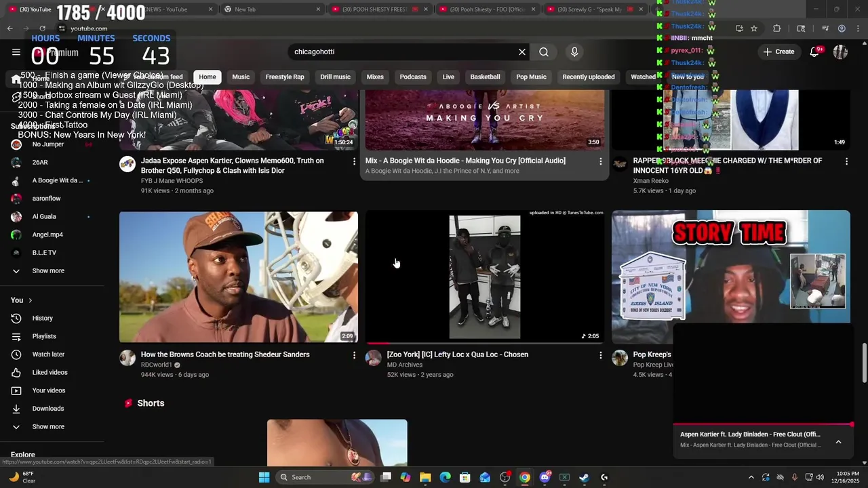The height and width of the screenshot is (488, 868).
Task: Open FYB J Mane WHOOPS channel avatar
Action: [x=127, y=163]
